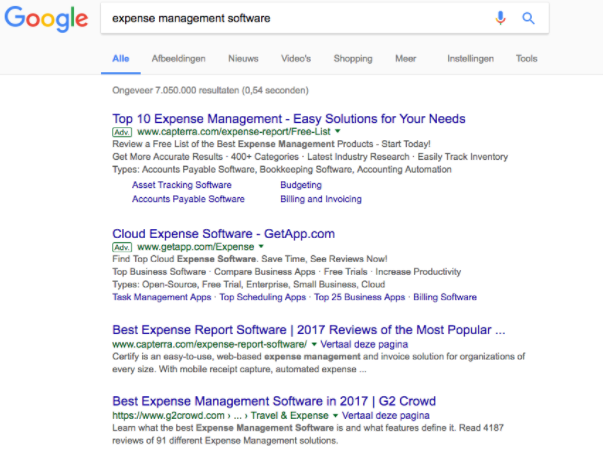
Task: Click the result count Ongeveer 7.050.000 resultaten
Action: (x=210, y=90)
